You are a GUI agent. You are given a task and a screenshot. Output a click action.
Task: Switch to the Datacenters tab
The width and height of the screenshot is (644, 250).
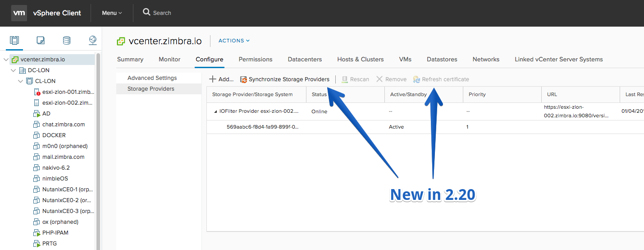pyautogui.click(x=305, y=60)
